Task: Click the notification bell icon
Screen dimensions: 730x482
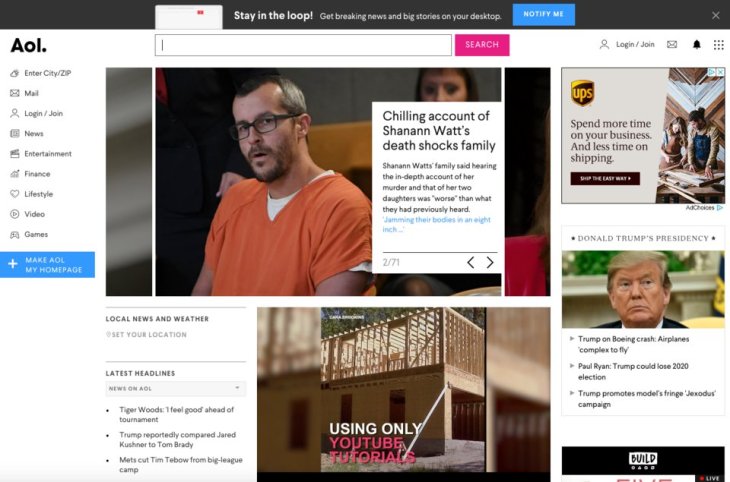Action: click(697, 45)
